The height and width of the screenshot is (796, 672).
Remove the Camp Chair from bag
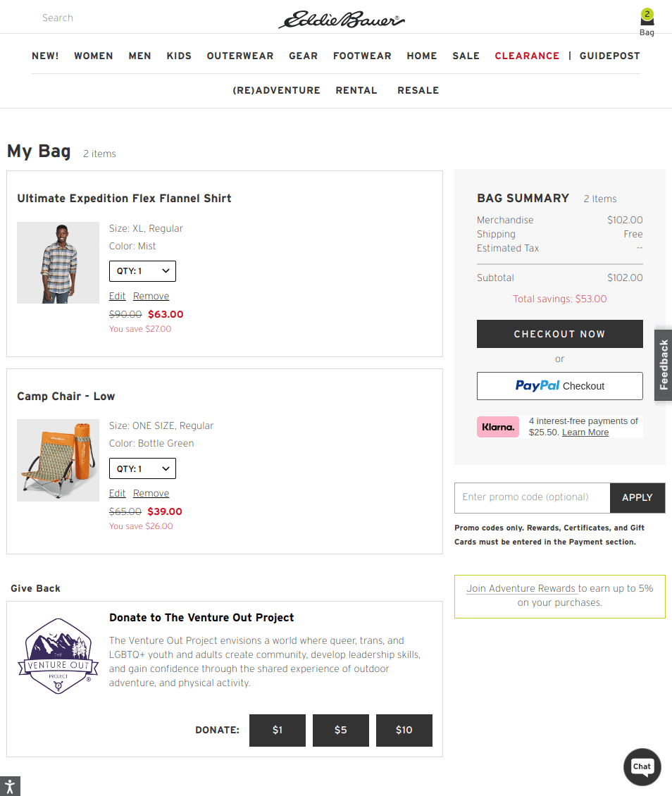[x=151, y=493]
